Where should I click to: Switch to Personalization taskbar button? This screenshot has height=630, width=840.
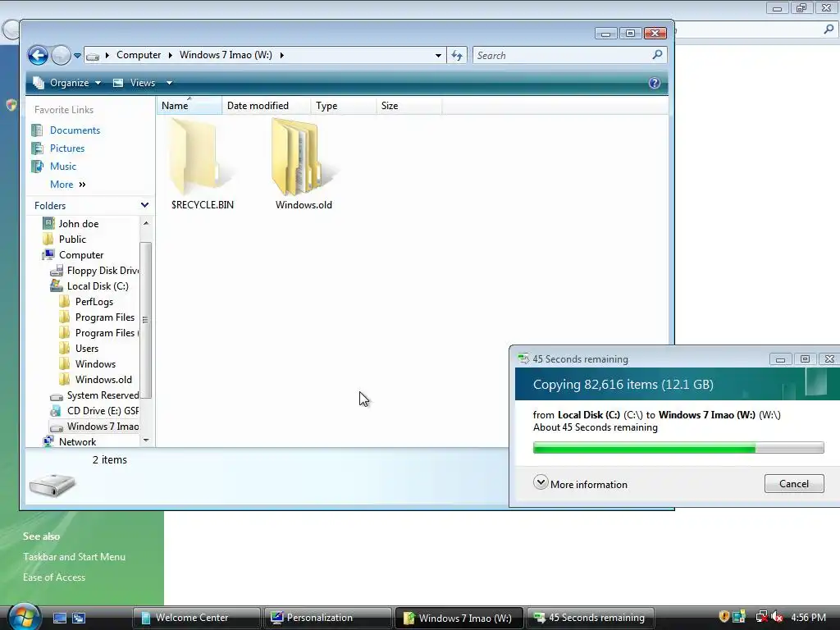(x=327, y=618)
